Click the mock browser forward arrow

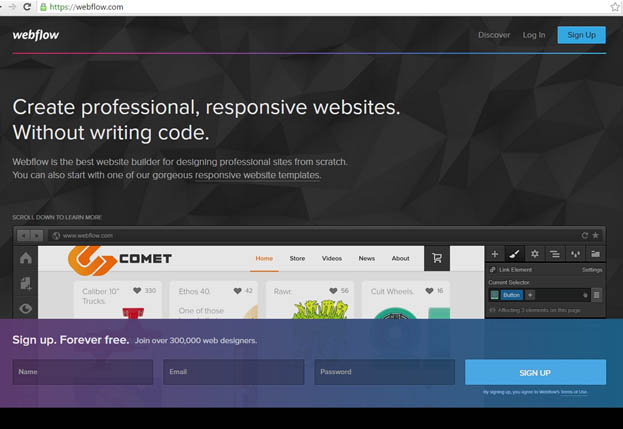click(37, 236)
